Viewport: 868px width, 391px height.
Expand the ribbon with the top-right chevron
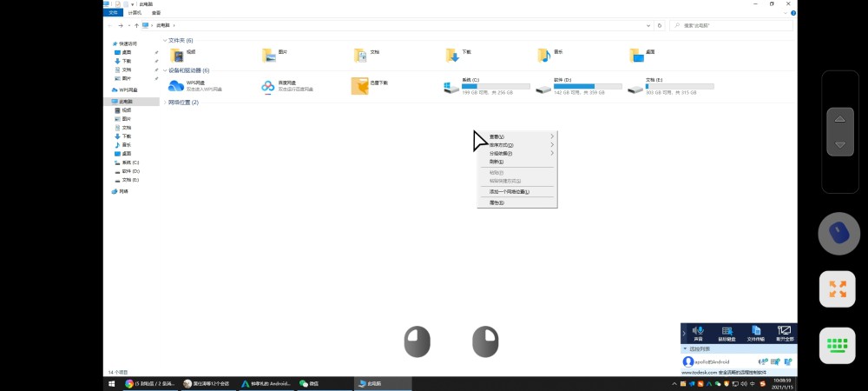(x=786, y=12)
